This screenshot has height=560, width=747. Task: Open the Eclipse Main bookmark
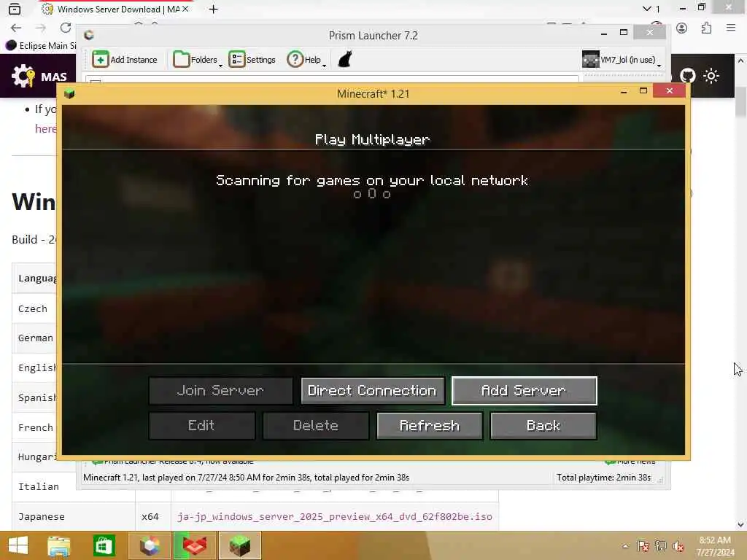pos(41,46)
